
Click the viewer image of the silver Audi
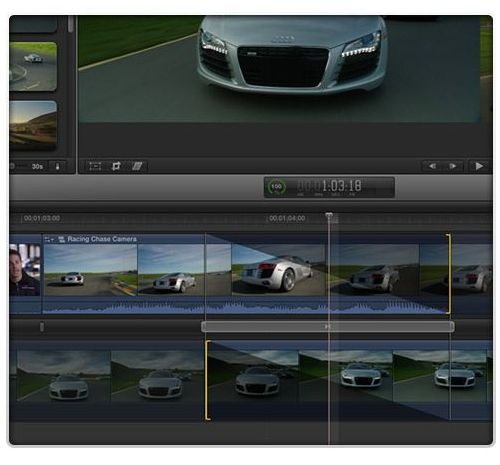(279, 69)
